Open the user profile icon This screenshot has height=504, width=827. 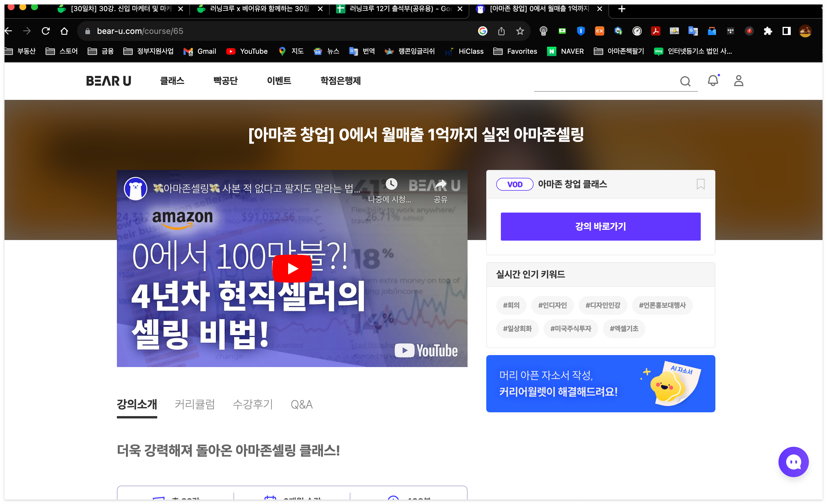tap(738, 81)
